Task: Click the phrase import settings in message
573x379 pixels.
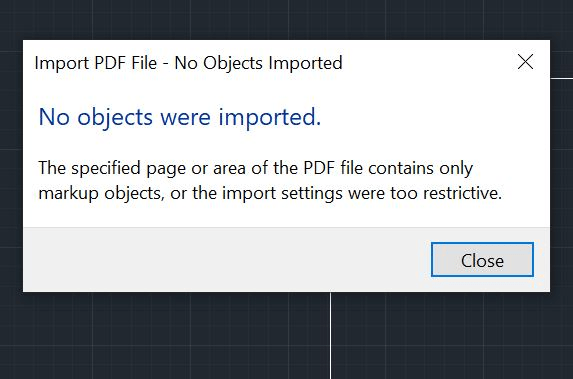Action: (x=282, y=193)
